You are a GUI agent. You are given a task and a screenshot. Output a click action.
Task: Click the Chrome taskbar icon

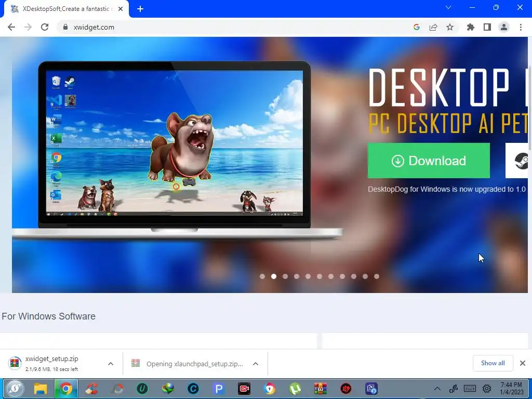coord(66,389)
